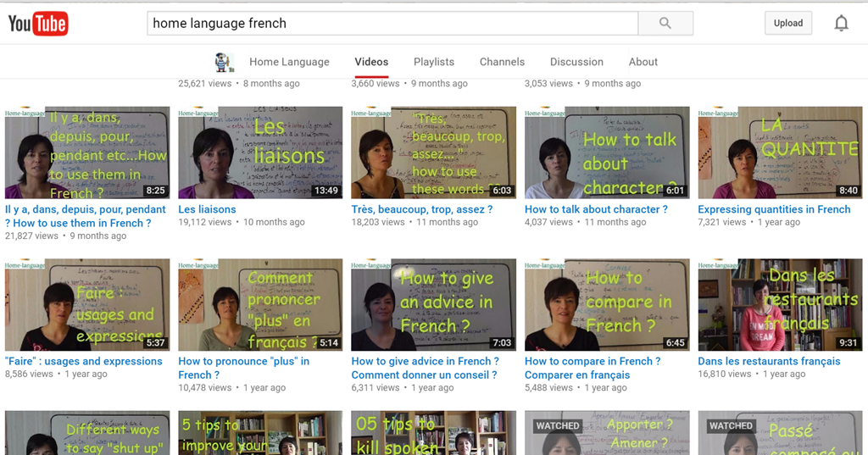Open the 'Les liaisons' video thumbnail

[260, 153]
